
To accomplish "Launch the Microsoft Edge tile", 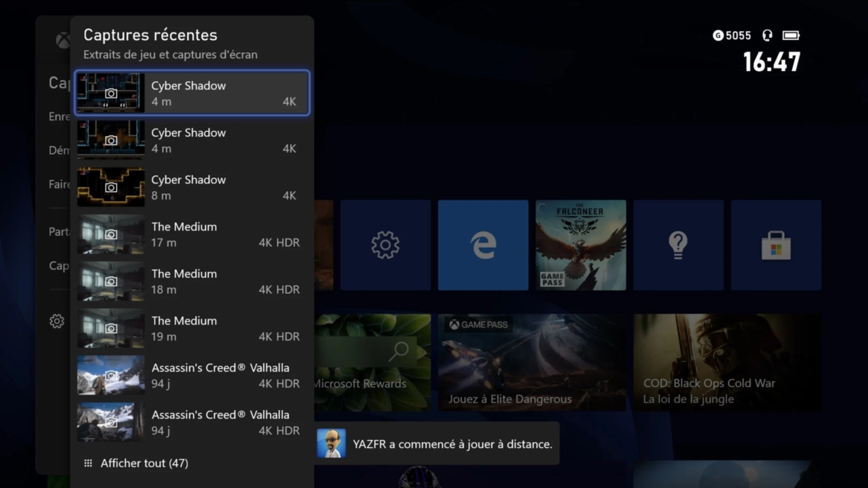I will coord(483,245).
